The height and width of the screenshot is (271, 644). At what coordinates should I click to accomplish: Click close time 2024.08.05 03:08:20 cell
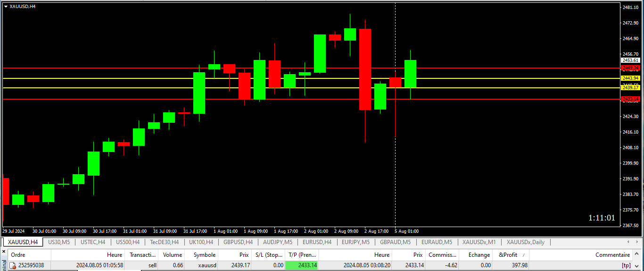coord(366,265)
